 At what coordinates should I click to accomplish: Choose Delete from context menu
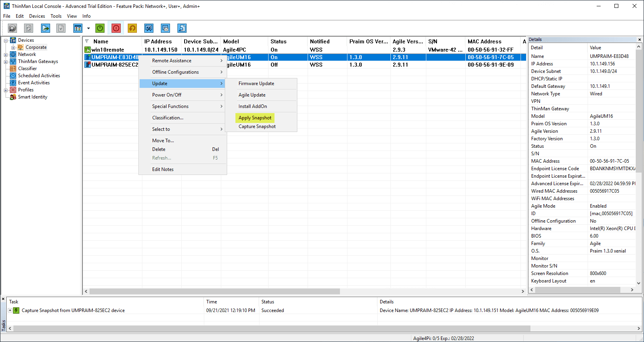click(183, 149)
